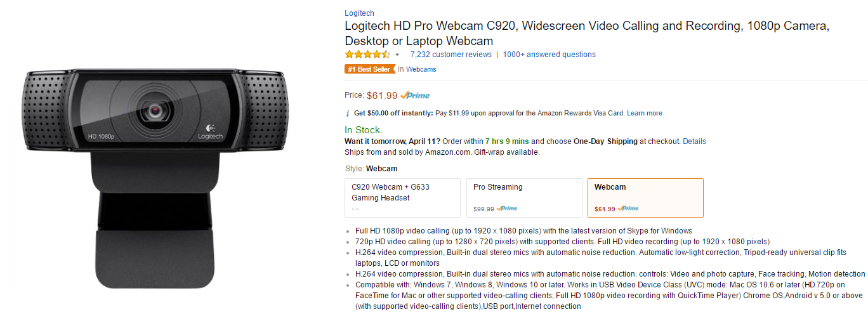Open the 7,232 customer reviews link
868x321 pixels.
[451, 55]
